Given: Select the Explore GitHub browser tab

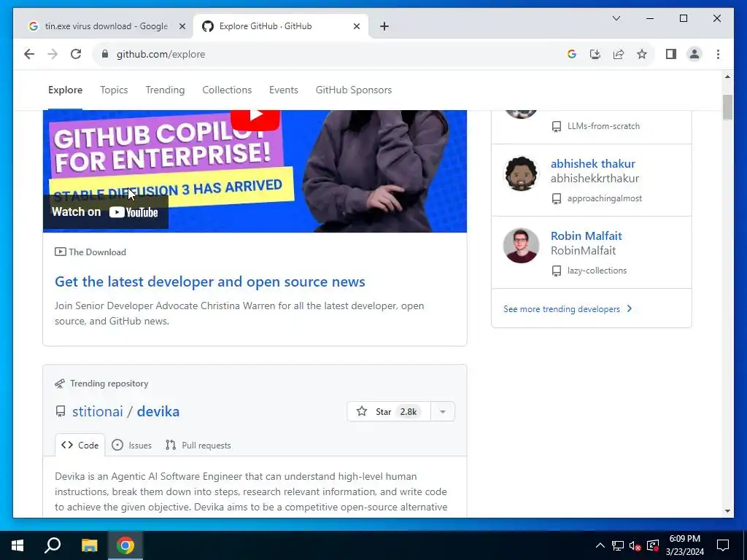Looking at the screenshot, I should pyautogui.click(x=280, y=26).
